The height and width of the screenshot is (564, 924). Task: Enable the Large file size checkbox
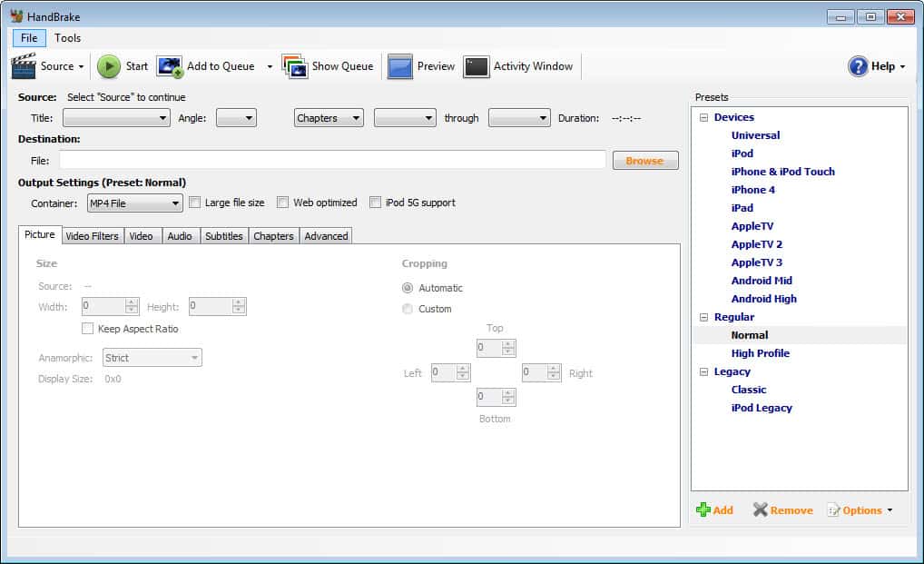(x=194, y=203)
